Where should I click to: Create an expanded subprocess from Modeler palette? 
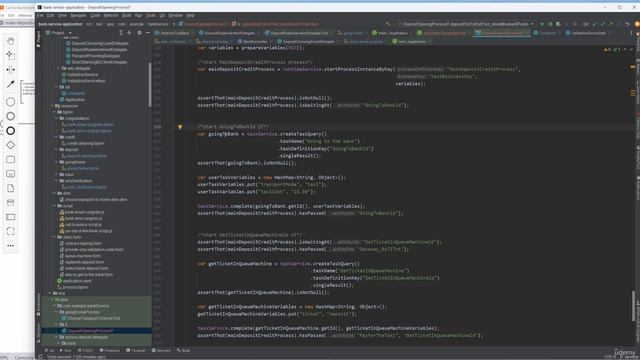click(11, 174)
